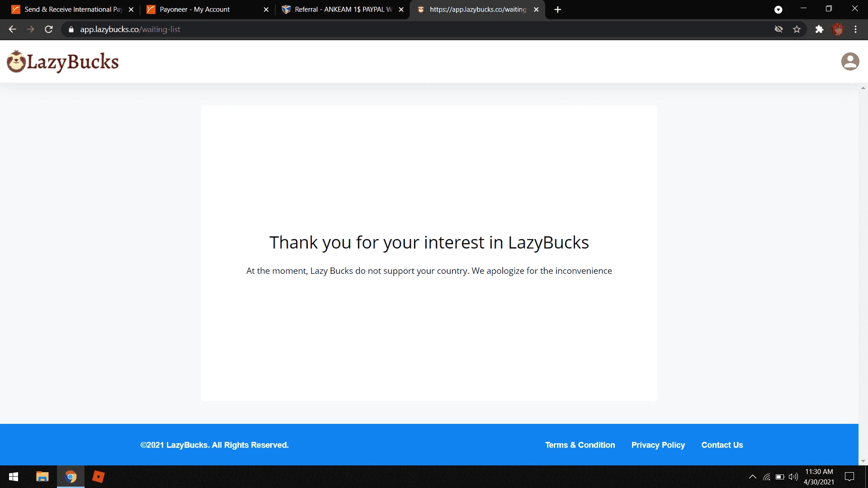Open the Windows notification center
The height and width of the screenshot is (488, 868).
click(849, 477)
